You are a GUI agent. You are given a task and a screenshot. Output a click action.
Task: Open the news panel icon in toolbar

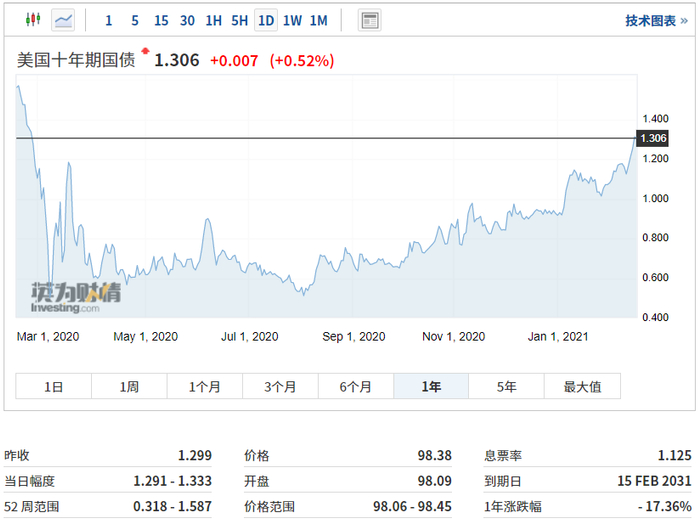[x=370, y=20]
